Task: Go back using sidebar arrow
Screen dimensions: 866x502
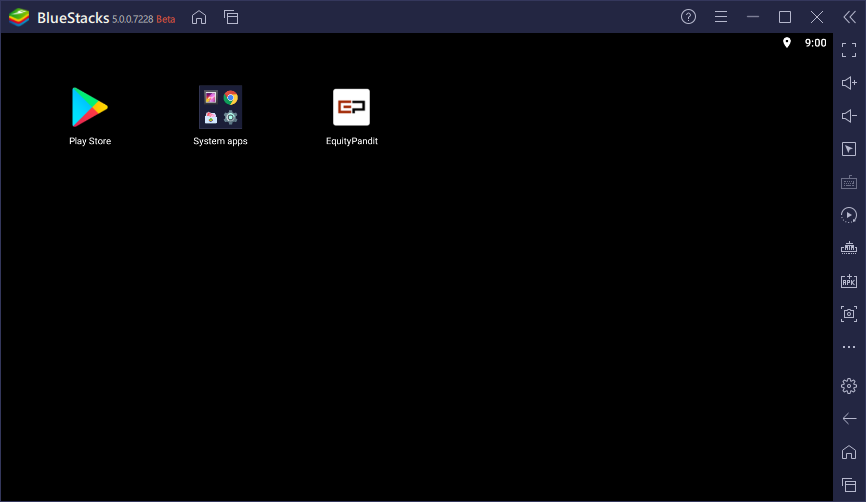Action: (849, 419)
